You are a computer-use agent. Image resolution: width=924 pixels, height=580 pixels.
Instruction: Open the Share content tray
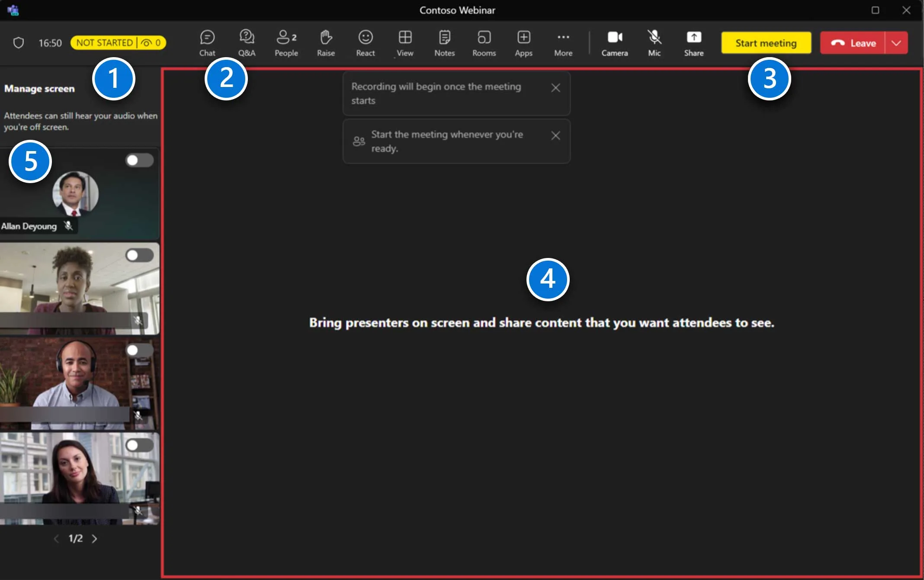point(694,43)
